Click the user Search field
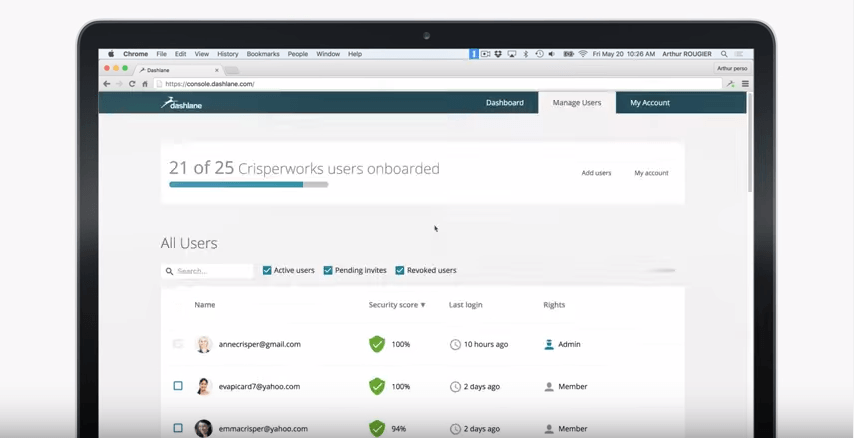The height and width of the screenshot is (438, 854). click(x=208, y=271)
